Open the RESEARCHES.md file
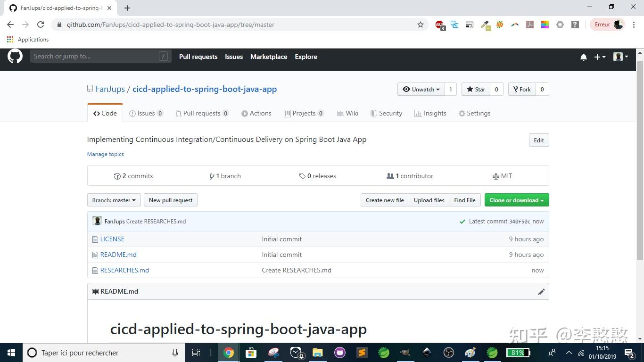Viewport: 644px width, 362px height. tap(124, 270)
